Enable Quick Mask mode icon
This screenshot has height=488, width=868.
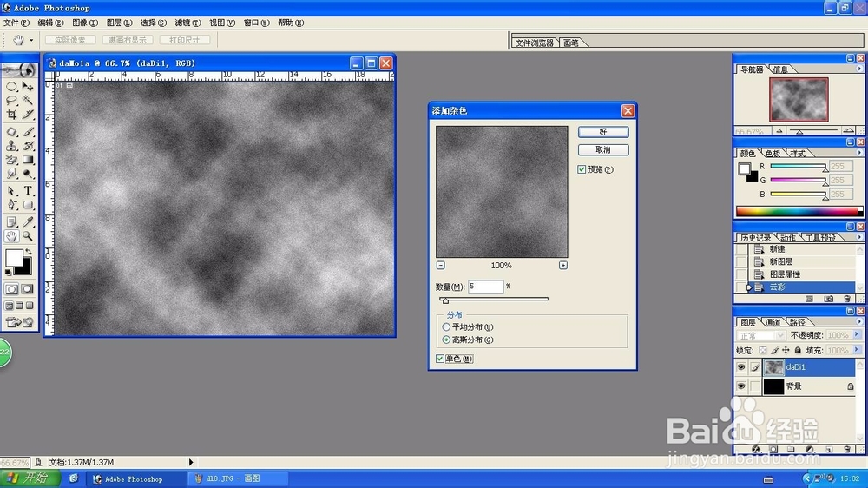click(x=27, y=289)
